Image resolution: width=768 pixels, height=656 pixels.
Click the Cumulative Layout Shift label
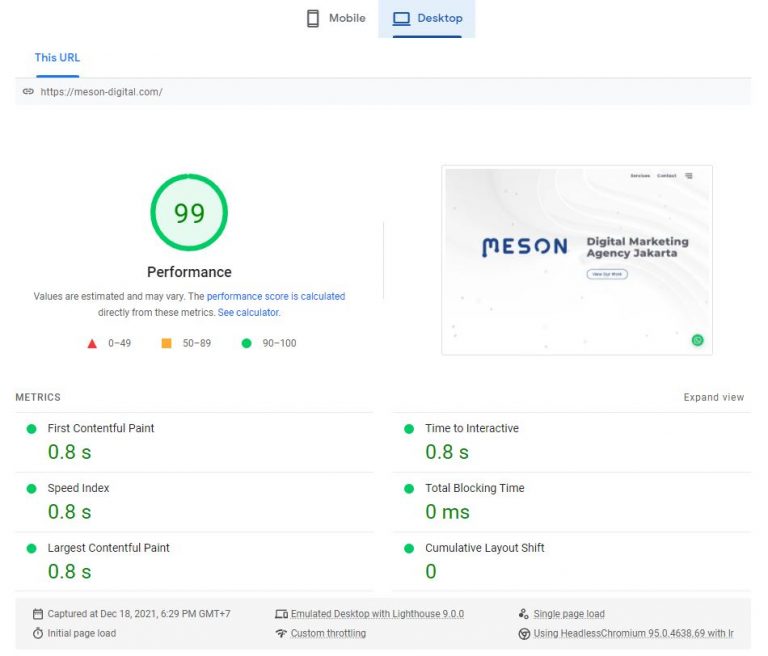tap(484, 548)
